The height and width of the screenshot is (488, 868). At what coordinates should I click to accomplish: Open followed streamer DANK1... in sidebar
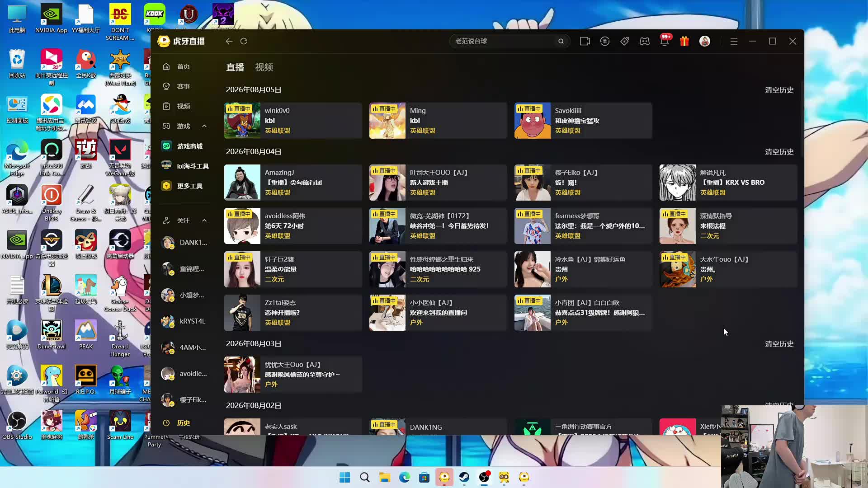pos(184,243)
